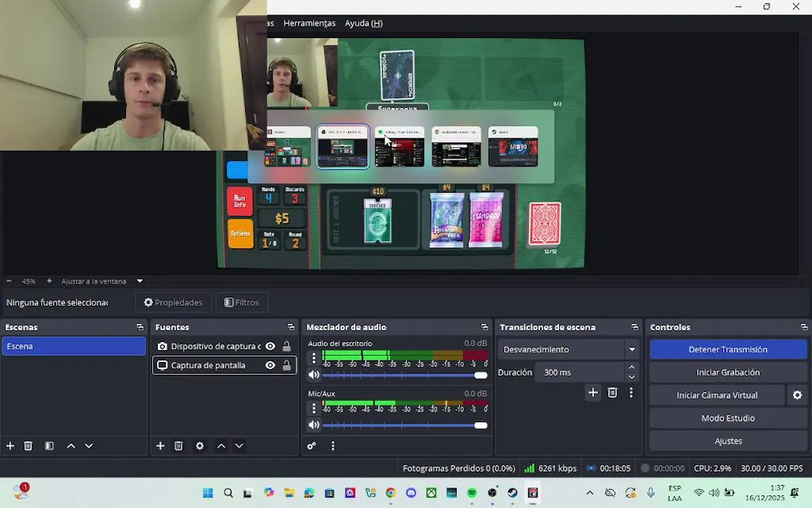Undock the Escenas panel
812x508 pixels.
(140, 327)
